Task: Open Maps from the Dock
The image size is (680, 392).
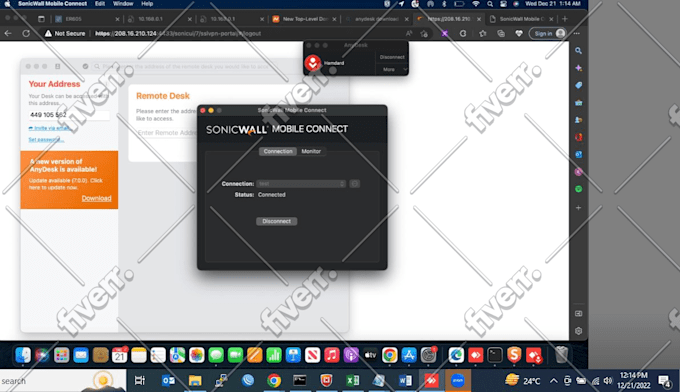Action: 177,355
